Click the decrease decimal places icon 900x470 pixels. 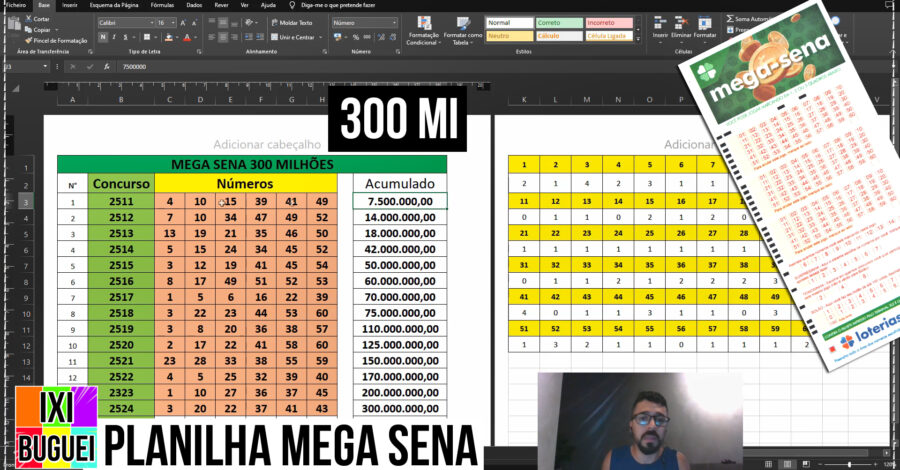click(393, 37)
